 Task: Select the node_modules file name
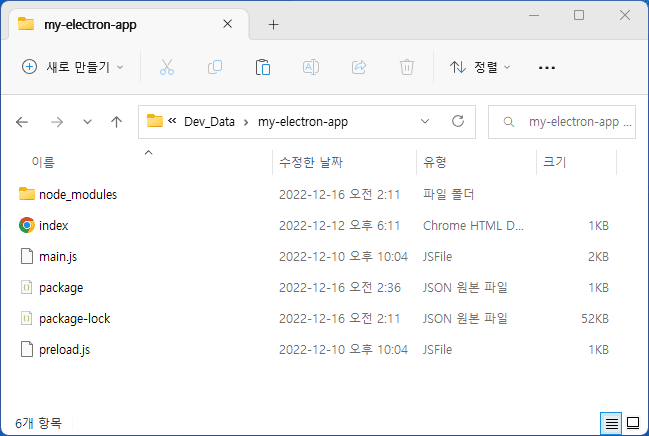click(x=78, y=194)
